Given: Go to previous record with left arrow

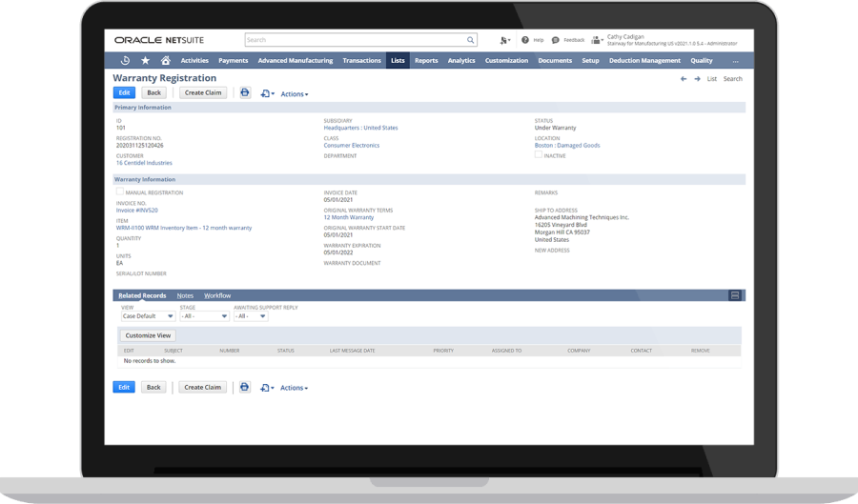Looking at the screenshot, I should tap(684, 78).
